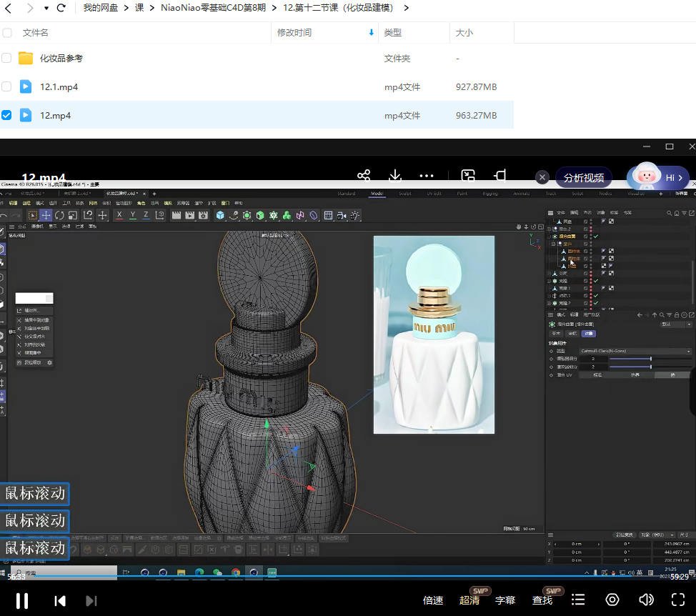Toggle the Y axis lock in C4D toolbar

[x=133, y=215]
